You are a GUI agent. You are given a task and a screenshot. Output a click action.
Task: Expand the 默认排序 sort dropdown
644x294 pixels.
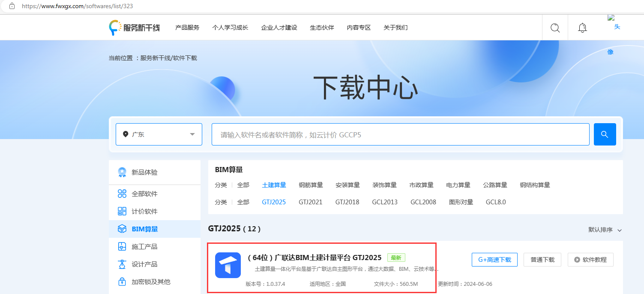coord(605,230)
